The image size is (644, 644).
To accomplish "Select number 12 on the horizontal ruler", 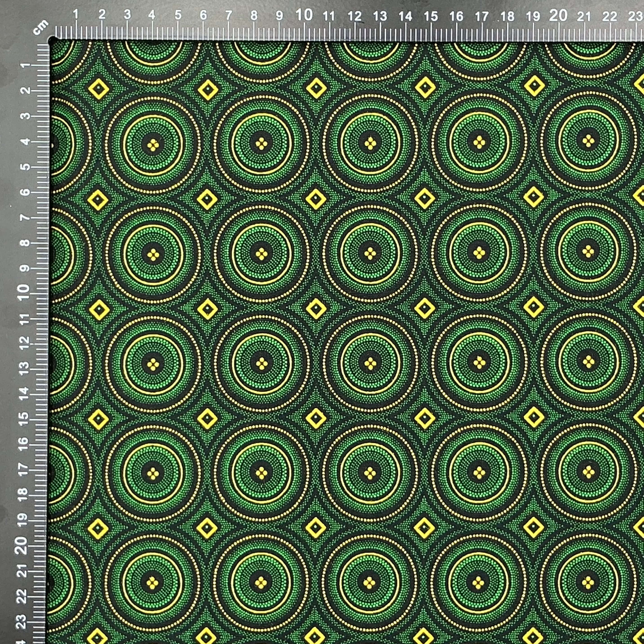I will tap(355, 16).
